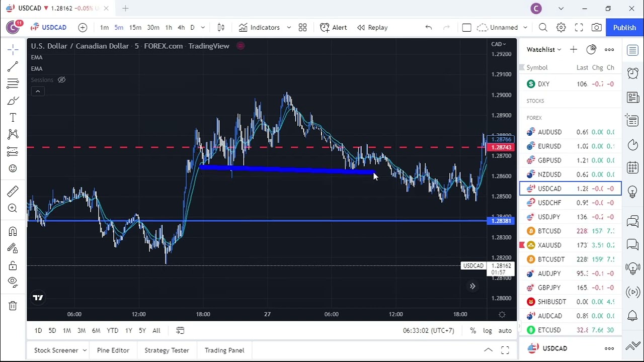Toggle auto scale
The width and height of the screenshot is (644, 362).
[505, 331]
